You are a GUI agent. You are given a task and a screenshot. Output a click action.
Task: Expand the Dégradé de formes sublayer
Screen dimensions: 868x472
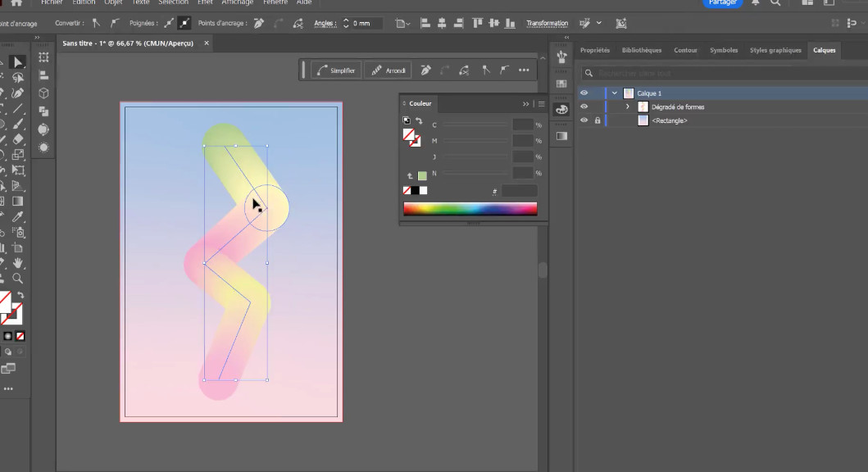pos(628,107)
